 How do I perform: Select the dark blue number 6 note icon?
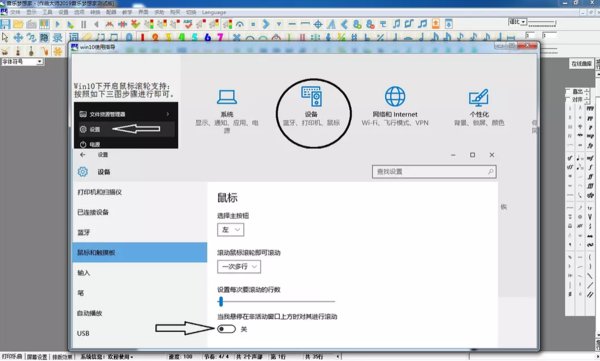pyautogui.click(x=207, y=38)
